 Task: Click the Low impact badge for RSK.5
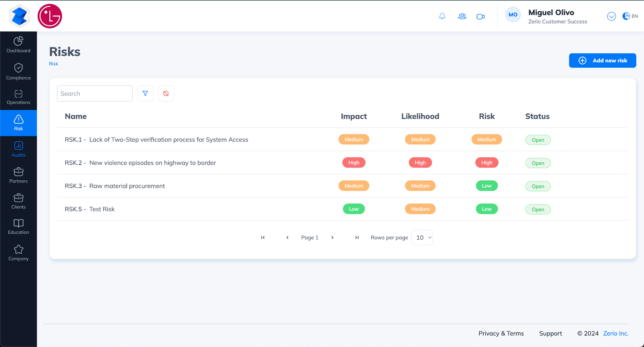coord(354,209)
